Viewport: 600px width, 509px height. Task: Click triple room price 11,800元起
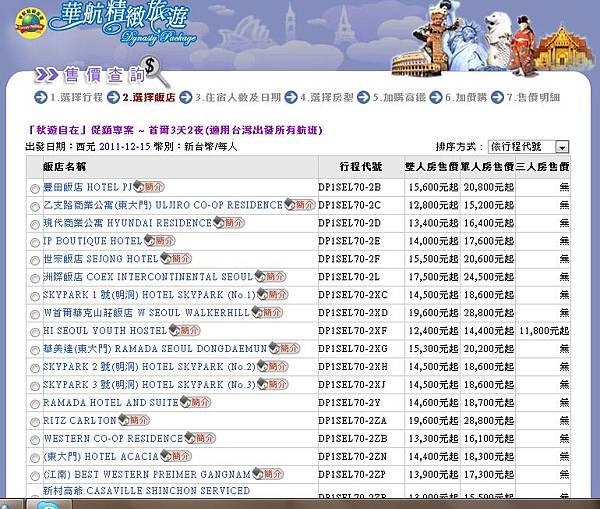click(x=544, y=331)
